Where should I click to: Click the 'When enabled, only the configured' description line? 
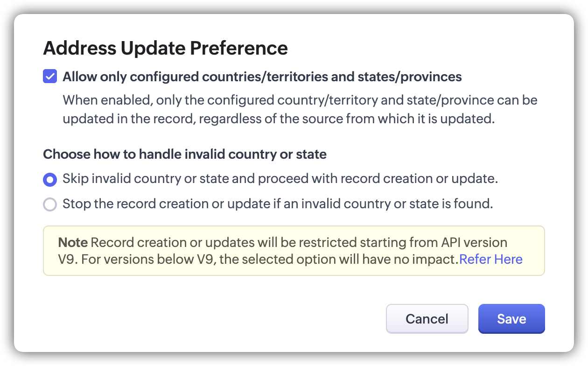click(300, 100)
